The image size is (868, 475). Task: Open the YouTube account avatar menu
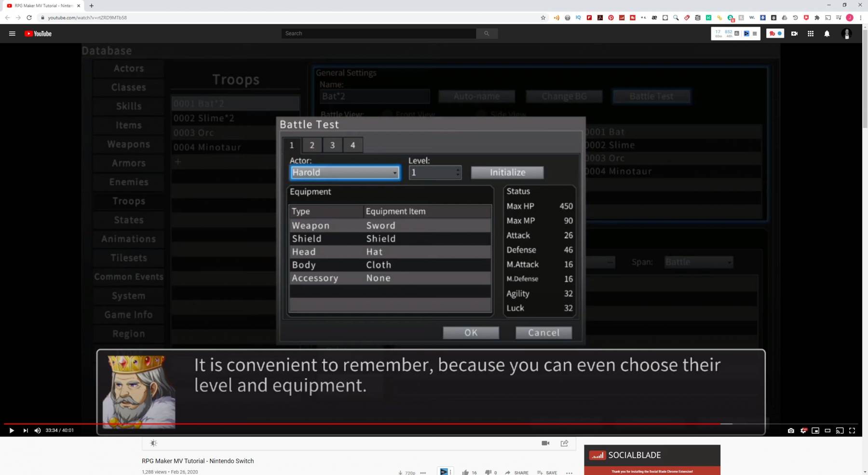(846, 33)
